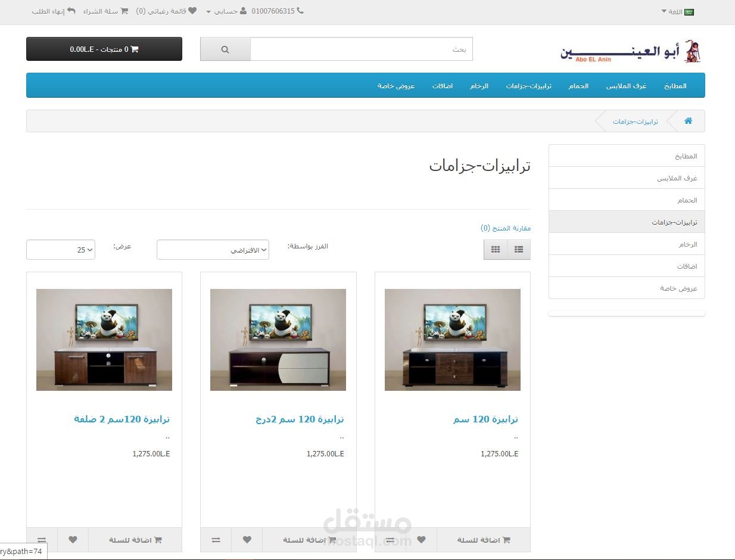Image resolution: width=735 pixels, height=560 pixels.
Task: Open the shopping cart icon in the header
Action: 124,11
